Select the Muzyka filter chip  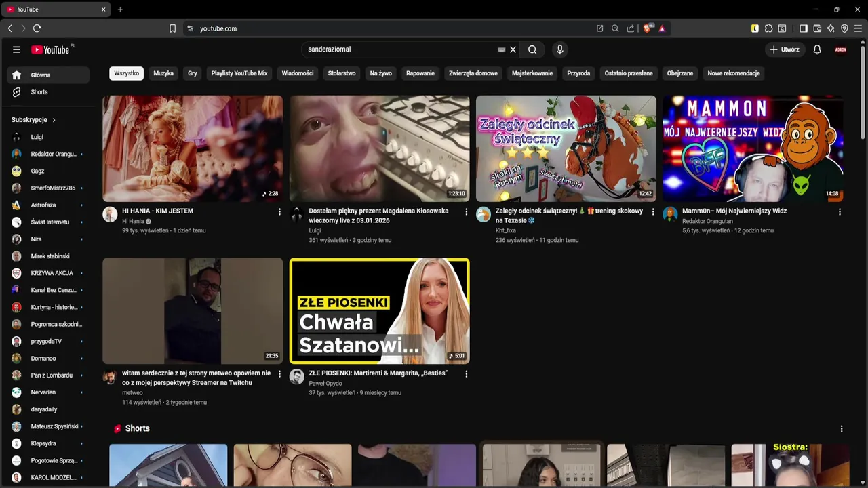[163, 73]
